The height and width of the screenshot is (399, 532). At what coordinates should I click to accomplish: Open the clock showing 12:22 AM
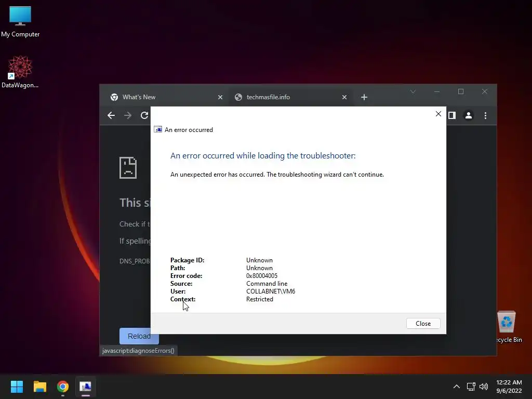click(x=509, y=387)
